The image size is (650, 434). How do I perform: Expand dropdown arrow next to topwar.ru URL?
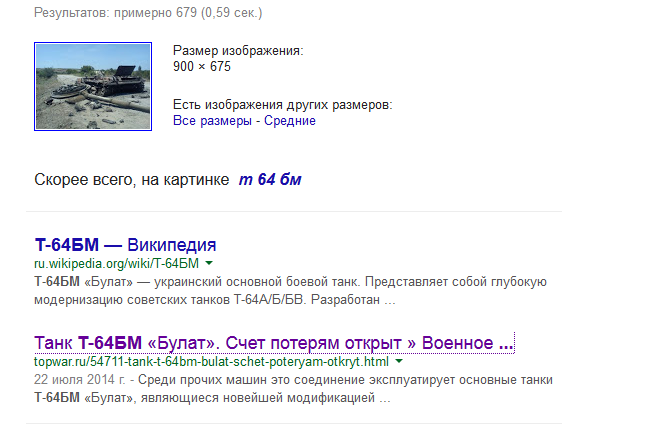399,361
